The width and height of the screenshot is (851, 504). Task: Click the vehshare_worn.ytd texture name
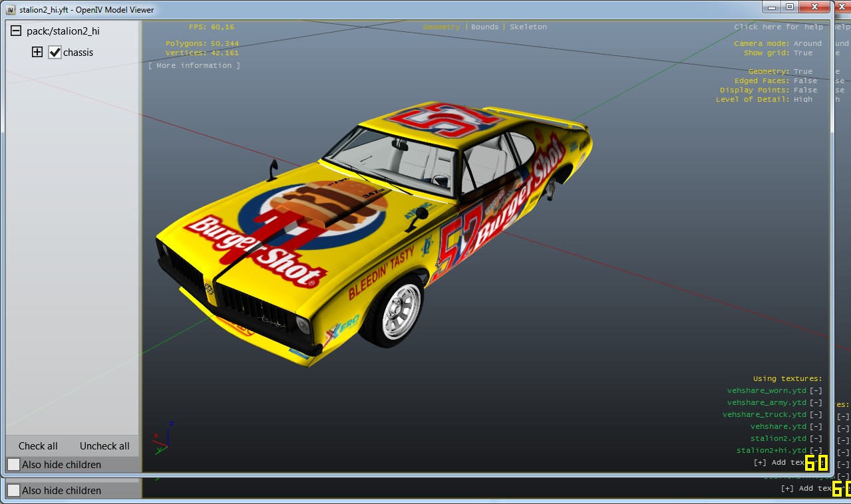[x=766, y=390]
